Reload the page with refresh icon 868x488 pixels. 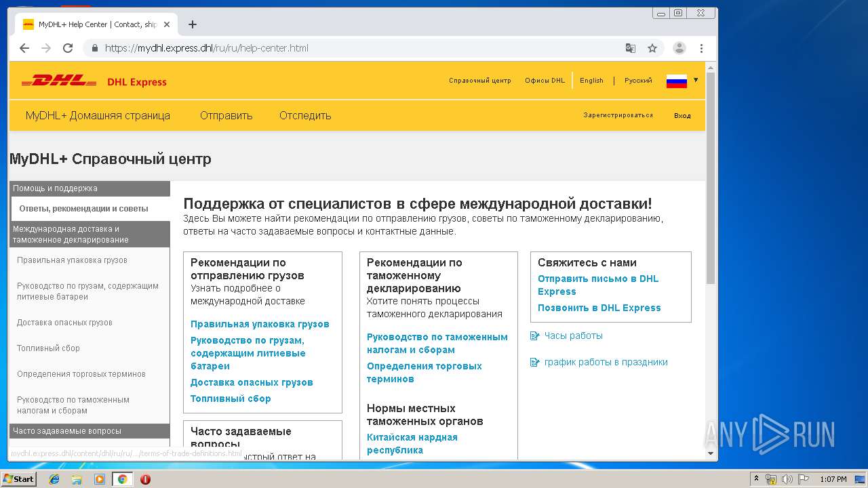(68, 48)
